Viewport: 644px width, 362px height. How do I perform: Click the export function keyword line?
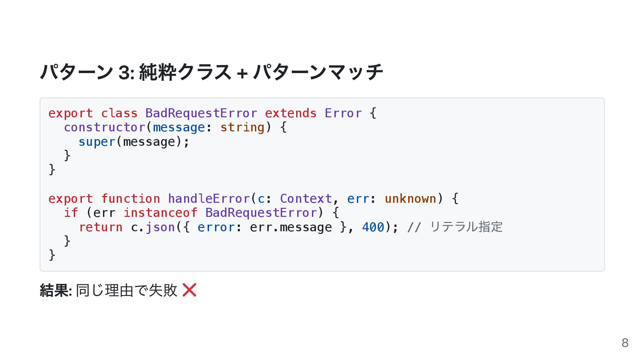point(253,198)
